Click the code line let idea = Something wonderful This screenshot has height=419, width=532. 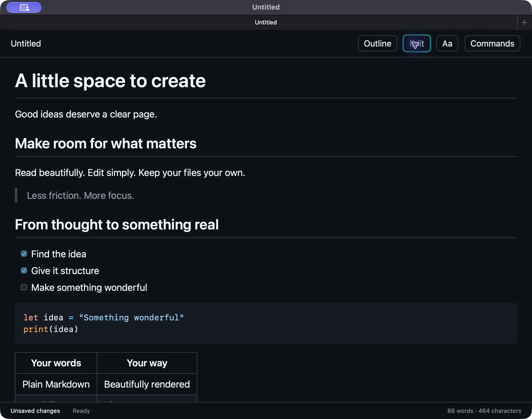103,317
